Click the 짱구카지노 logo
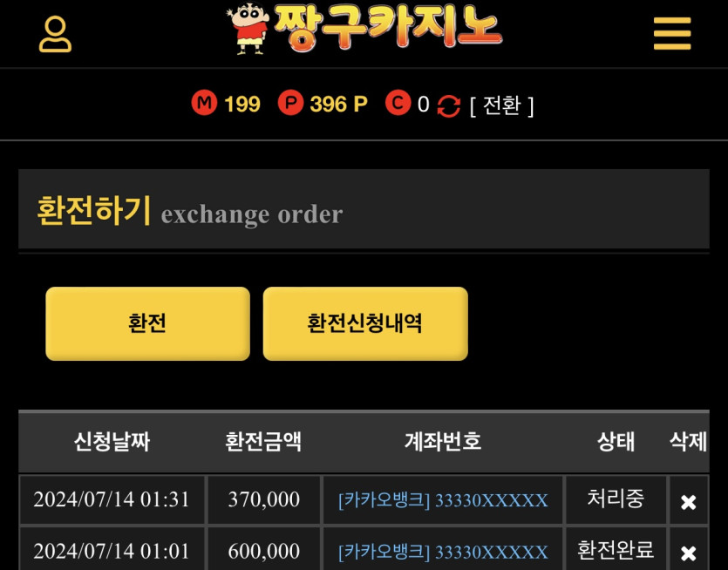The height and width of the screenshot is (570, 728). 364,28
